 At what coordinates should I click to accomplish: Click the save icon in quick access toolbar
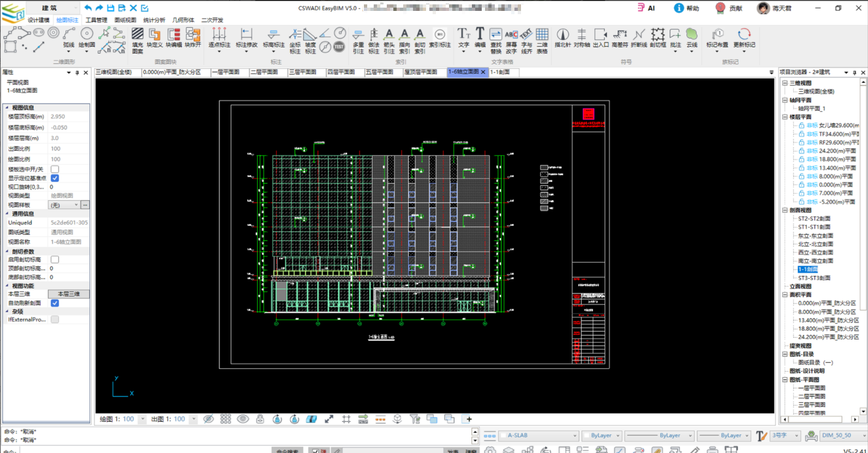tap(110, 8)
